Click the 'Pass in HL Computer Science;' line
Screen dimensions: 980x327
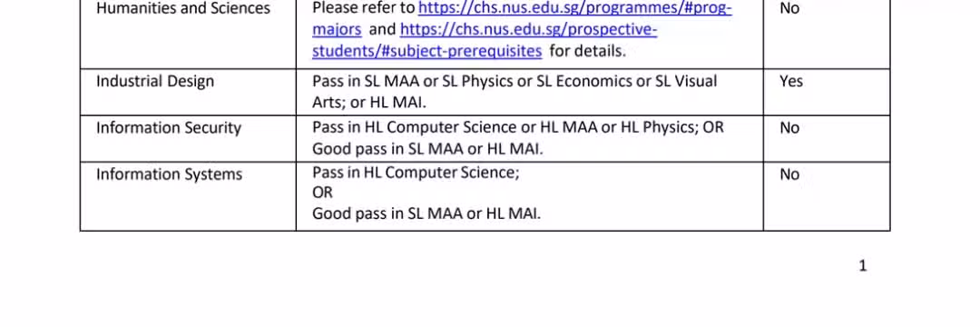(416, 172)
